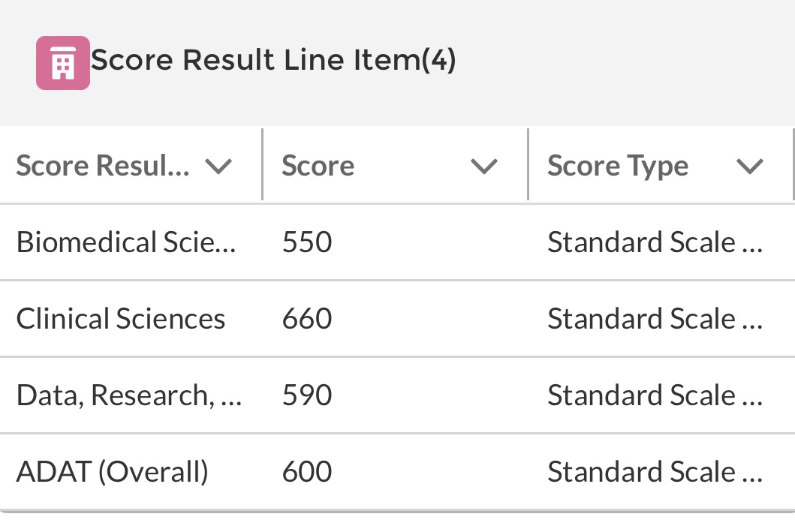Click Standard Scale type in Biomedical row
The image size is (795, 532).
(x=655, y=242)
